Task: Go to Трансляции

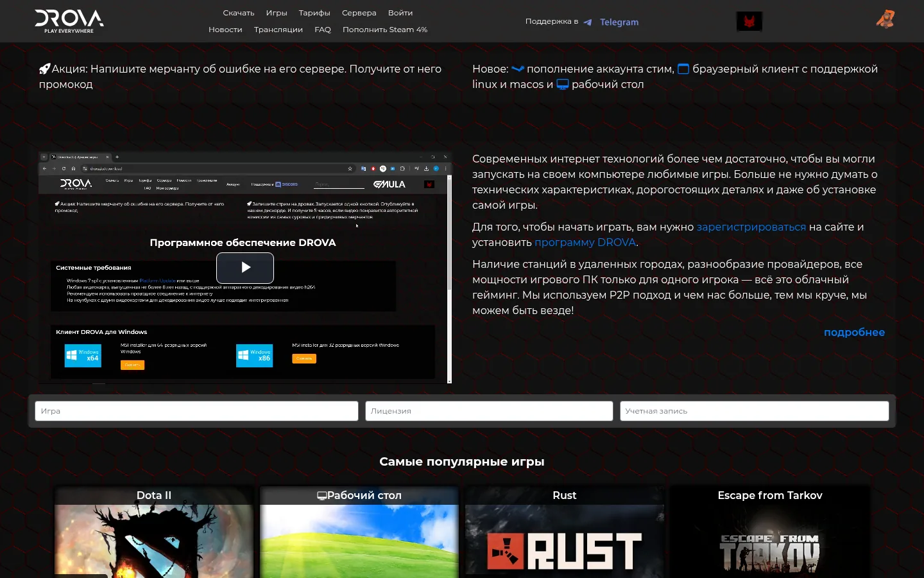Action: (278, 30)
